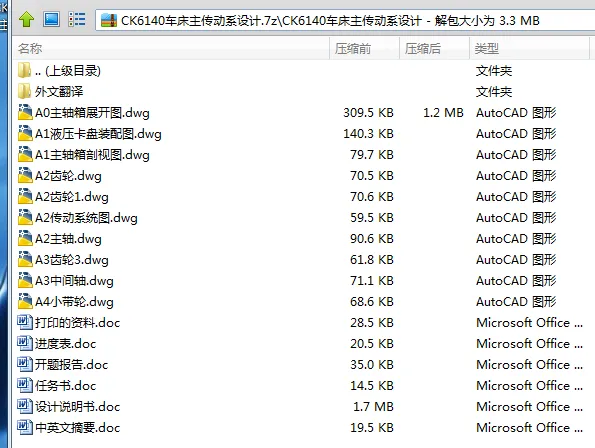Click DWG icon of A2齿轮1.dwg

pos(25,196)
